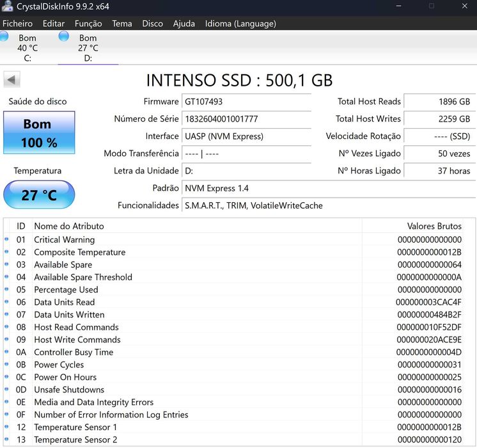Click status dot for Data Units Written row
Screen dimensions: 477x448
[x=6, y=314]
